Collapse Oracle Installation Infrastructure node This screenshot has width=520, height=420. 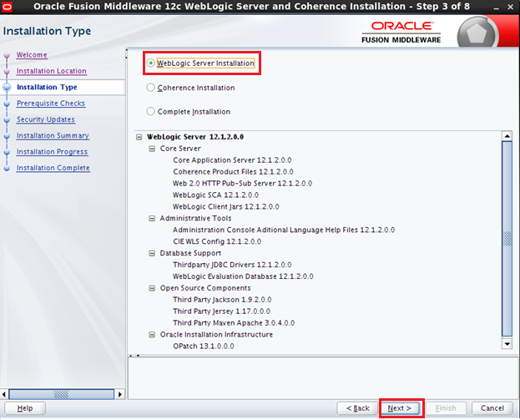[x=152, y=334]
